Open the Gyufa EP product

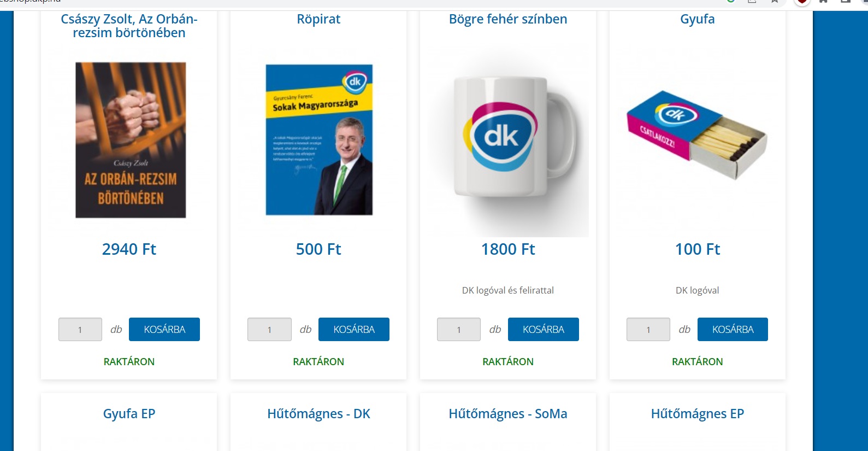129,414
